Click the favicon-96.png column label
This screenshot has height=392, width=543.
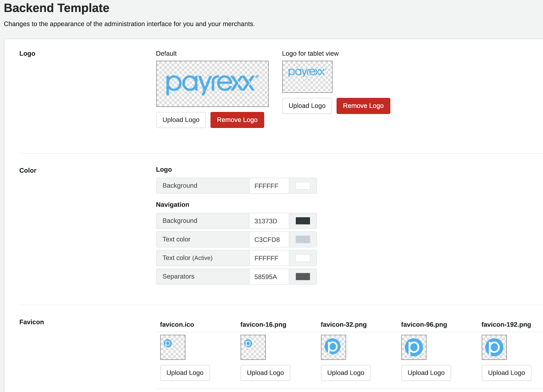[x=424, y=325]
